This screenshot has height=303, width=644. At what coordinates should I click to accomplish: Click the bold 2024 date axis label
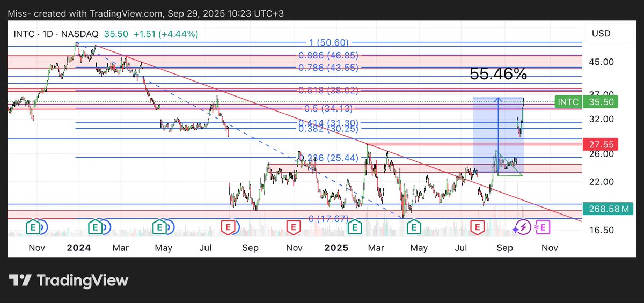tap(78, 248)
